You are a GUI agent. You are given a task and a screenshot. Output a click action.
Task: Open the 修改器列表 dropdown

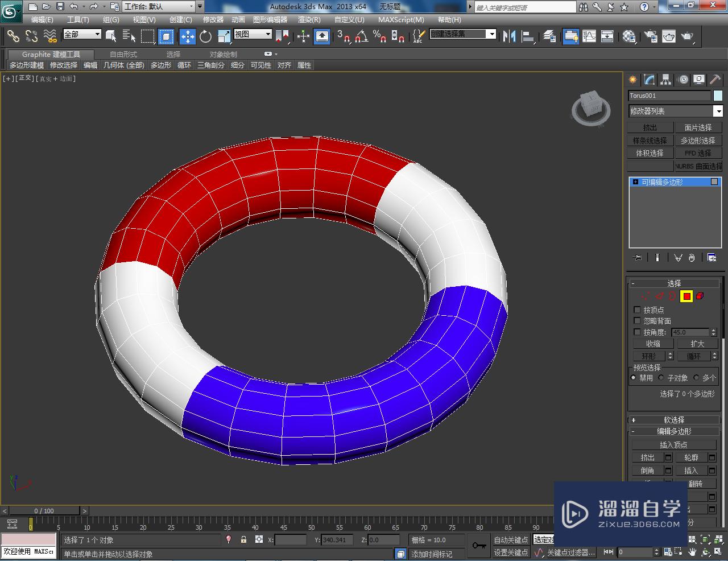click(x=675, y=111)
